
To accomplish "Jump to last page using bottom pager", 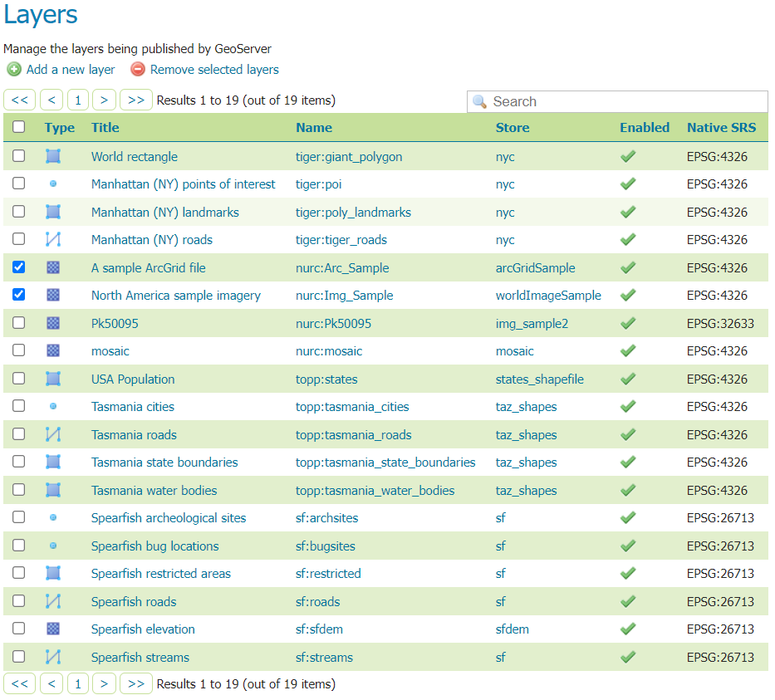I will [136, 684].
